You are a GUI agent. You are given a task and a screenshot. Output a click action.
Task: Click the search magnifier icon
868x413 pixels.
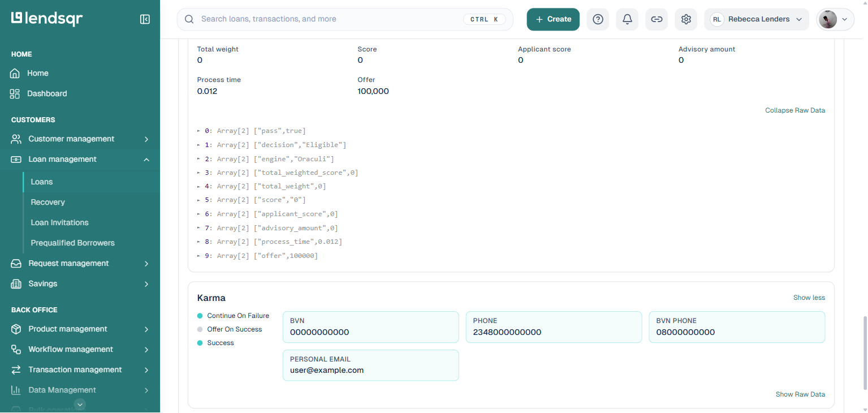click(x=189, y=19)
